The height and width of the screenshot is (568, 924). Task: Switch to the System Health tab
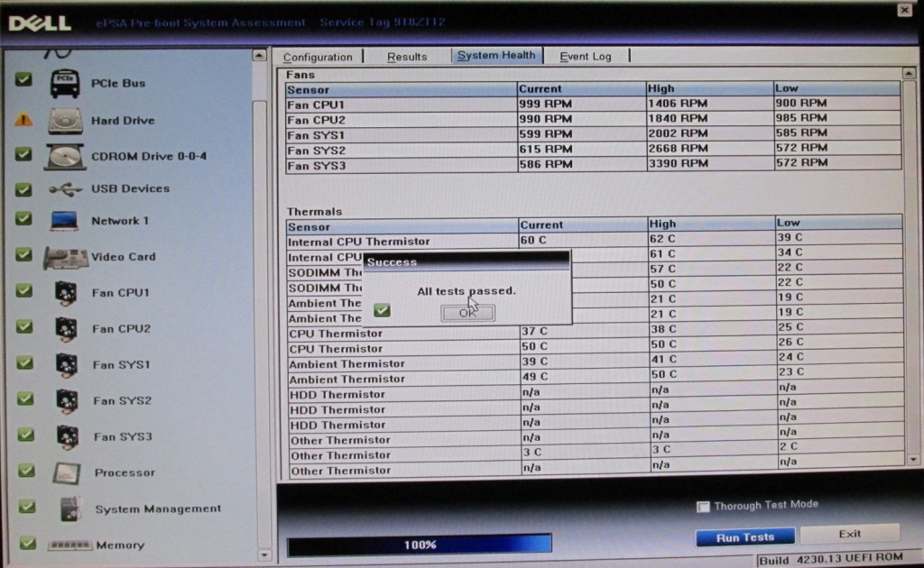(x=497, y=55)
